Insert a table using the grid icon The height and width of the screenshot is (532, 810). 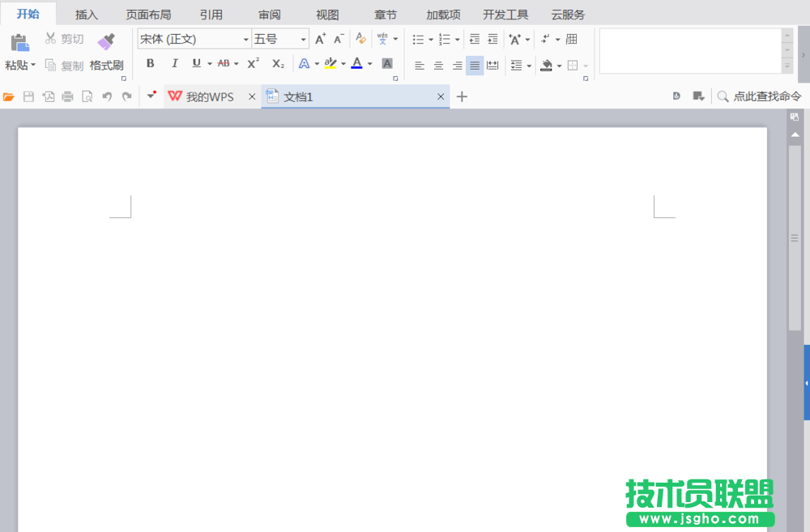click(572, 39)
